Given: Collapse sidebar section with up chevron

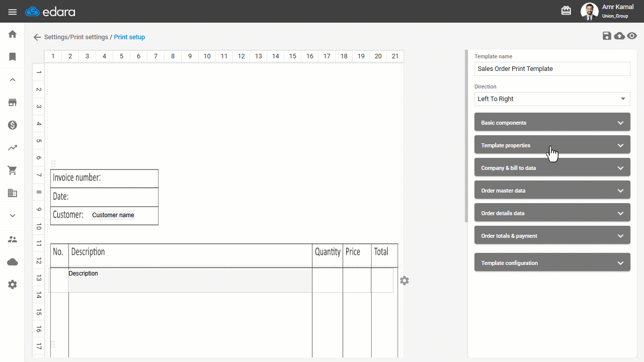Looking at the screenshot, I should click(x=13, y=79).
